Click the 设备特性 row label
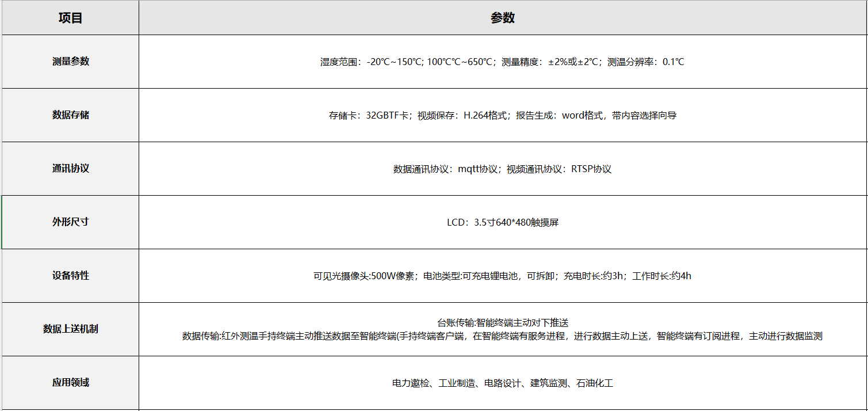868x411 pixels. point(70,276)
